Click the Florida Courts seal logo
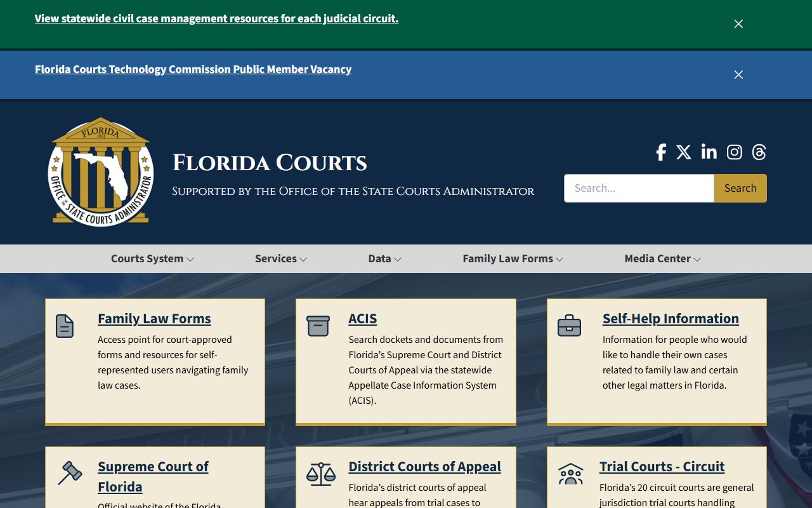The width and height of the screenshot is (812, 508). coord(101,171)
